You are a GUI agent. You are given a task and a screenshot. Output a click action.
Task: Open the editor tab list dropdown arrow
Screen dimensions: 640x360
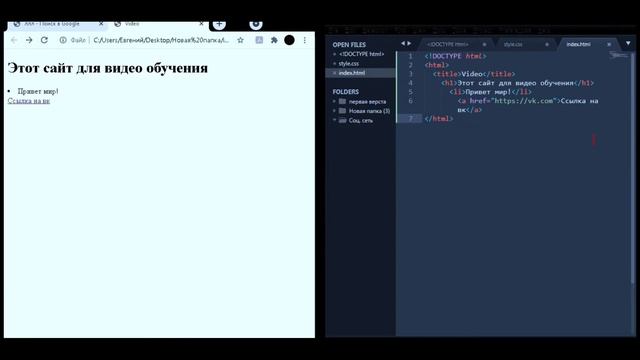[628, 43]
